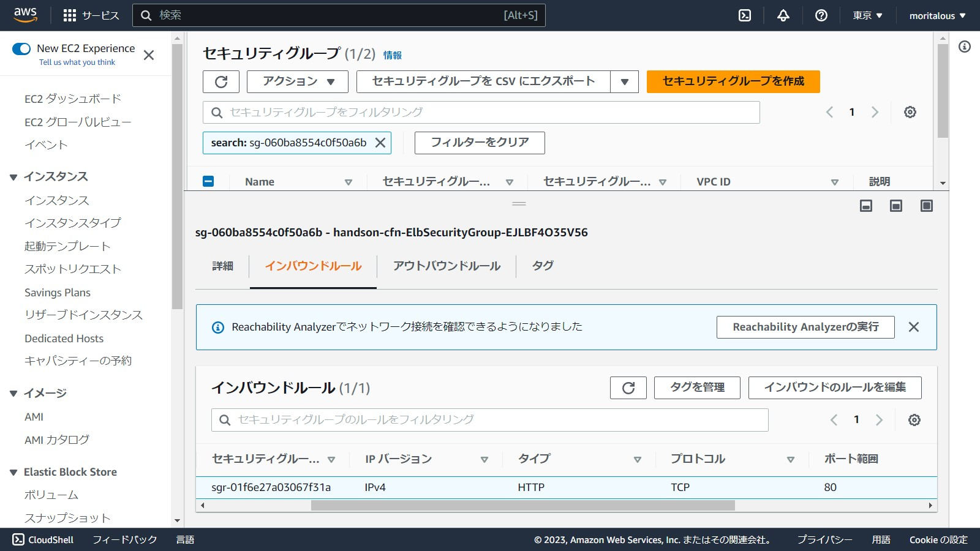Image resolution: width=980 pixels, height=551 pixels.
Task: Click the inbound rules filter field
Action: (x=490, y=420)
